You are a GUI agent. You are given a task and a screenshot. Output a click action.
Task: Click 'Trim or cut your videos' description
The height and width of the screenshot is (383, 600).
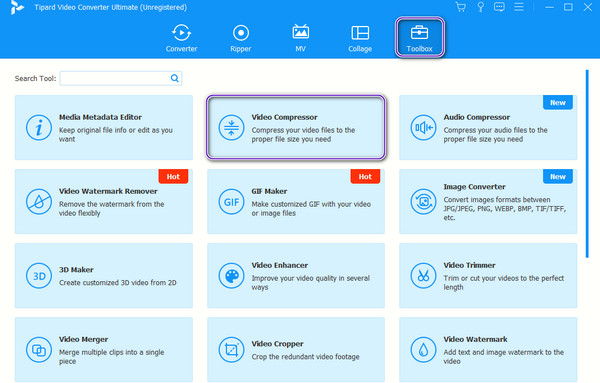pos(504,283)
